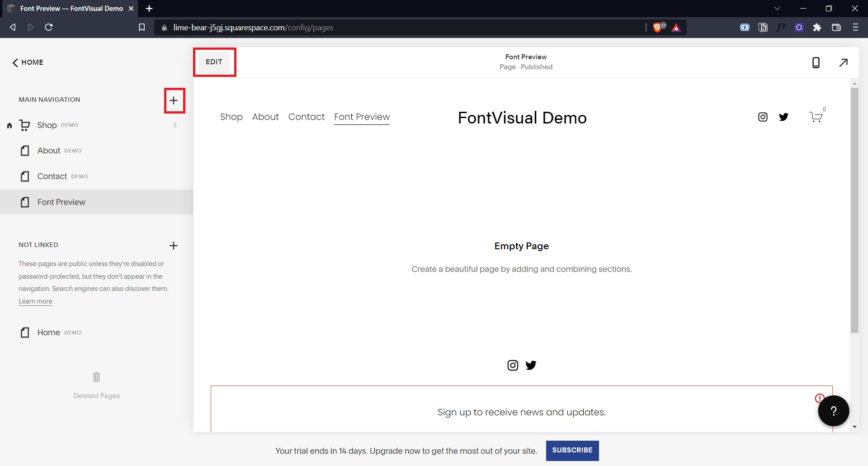Open the blue screen-capture extension icon
868x466 pixels.
(x=745, y=28)
